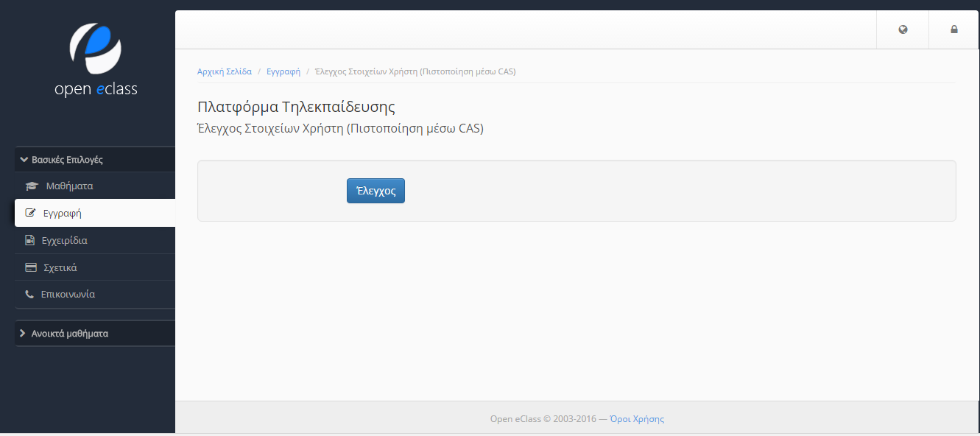Click the lock login icon

click(954, 29)
